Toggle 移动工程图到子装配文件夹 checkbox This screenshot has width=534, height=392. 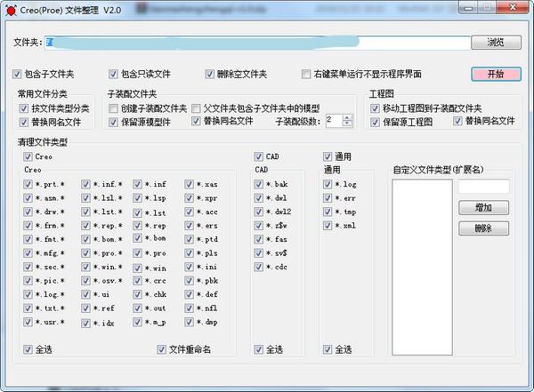tap(375, 108)
